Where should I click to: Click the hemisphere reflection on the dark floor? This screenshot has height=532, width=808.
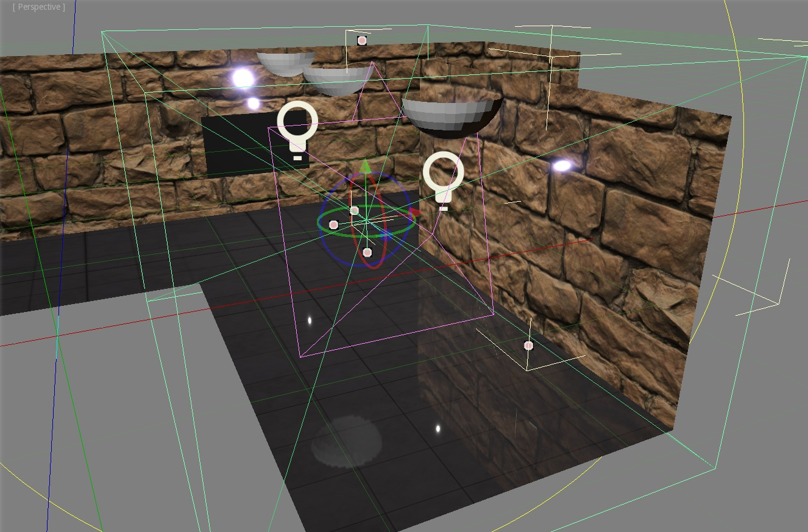(346, 441)
